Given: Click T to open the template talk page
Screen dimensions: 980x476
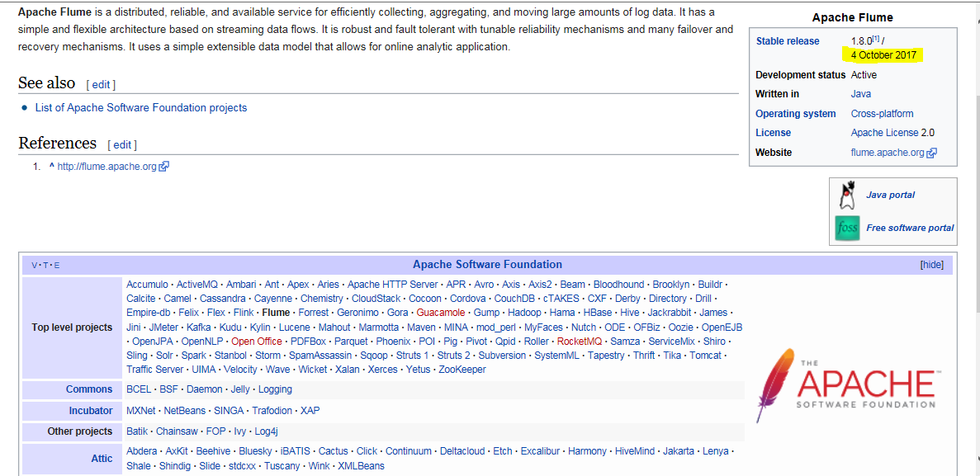Looking at the screenshot, I should 45,266.
